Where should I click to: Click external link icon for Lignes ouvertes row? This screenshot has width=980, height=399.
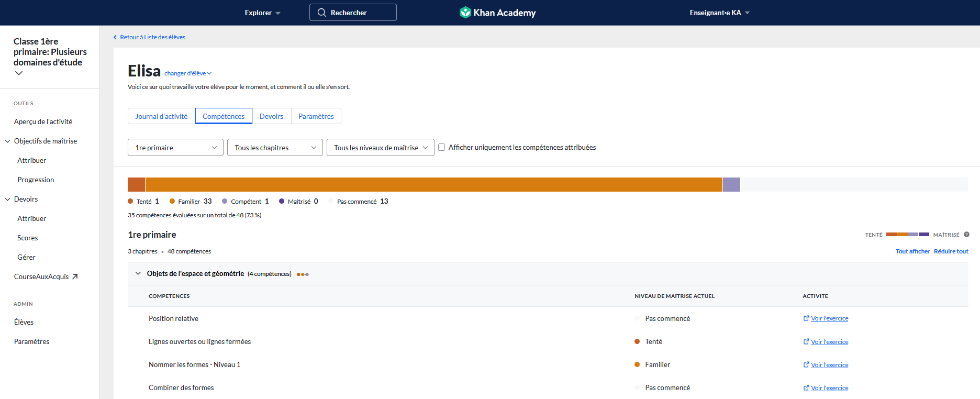pyautogui.click(x=806, y=341)
